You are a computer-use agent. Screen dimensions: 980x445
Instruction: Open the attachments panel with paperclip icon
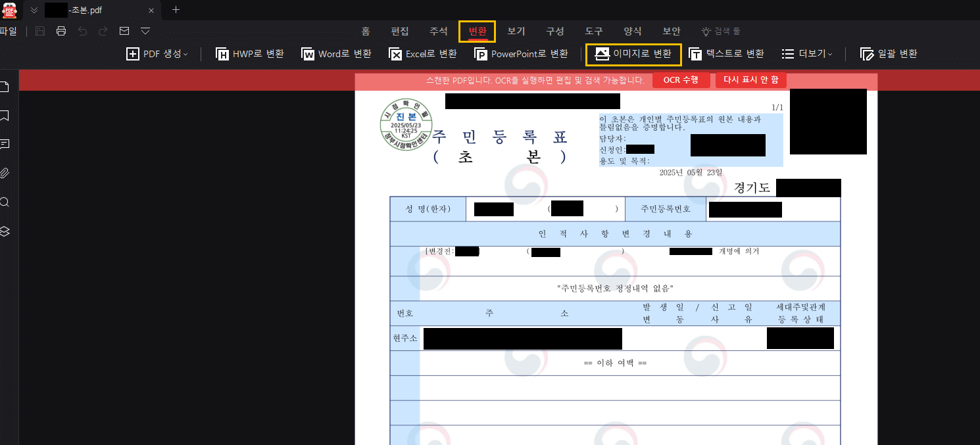point(4,172)
